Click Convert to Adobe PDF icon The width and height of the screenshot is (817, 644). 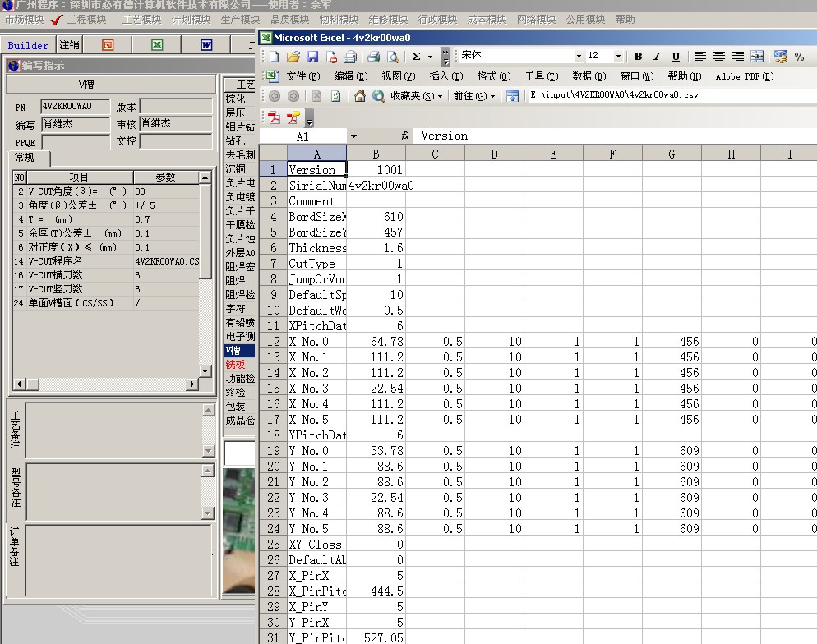pyautogui.click(x=274, y=117)
